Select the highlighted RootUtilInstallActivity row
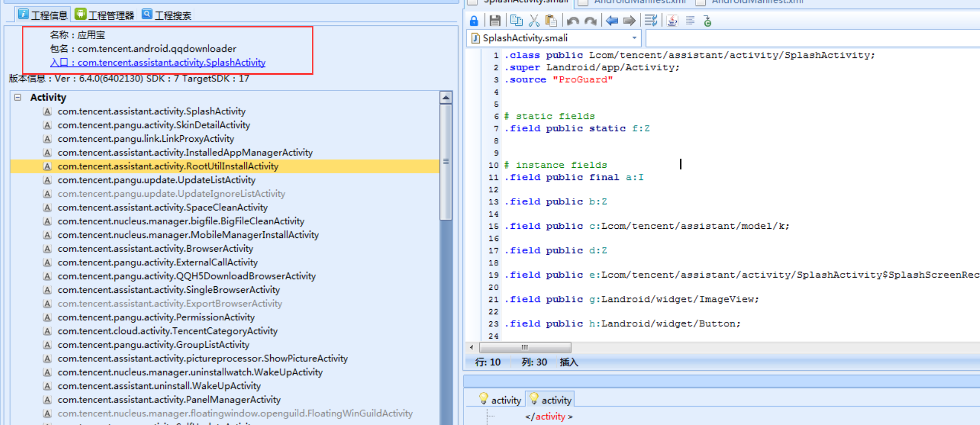The image size is (980, 425). (225, 166)
